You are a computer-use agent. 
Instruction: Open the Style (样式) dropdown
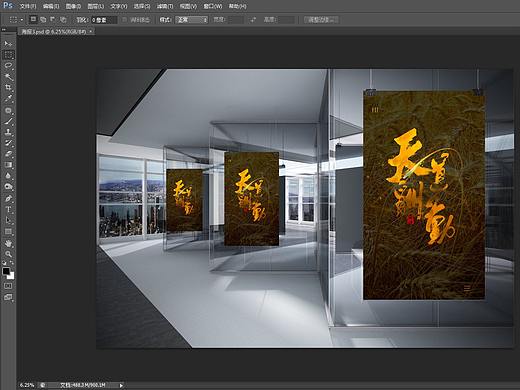click(x=192, y=20)
